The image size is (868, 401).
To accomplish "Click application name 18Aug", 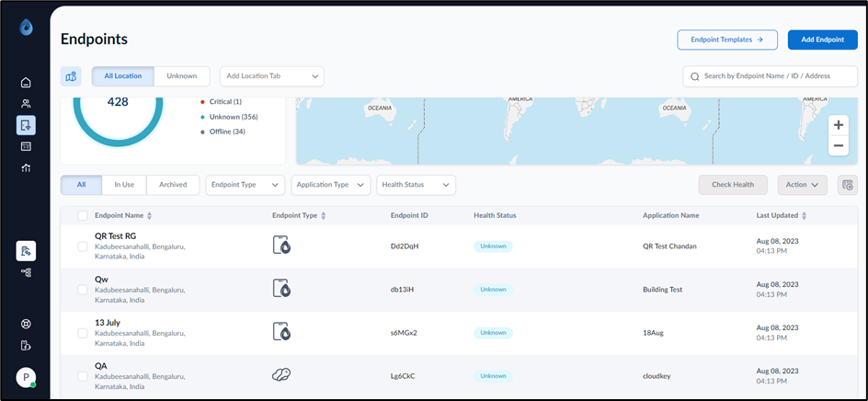I will tap(653, 332).
